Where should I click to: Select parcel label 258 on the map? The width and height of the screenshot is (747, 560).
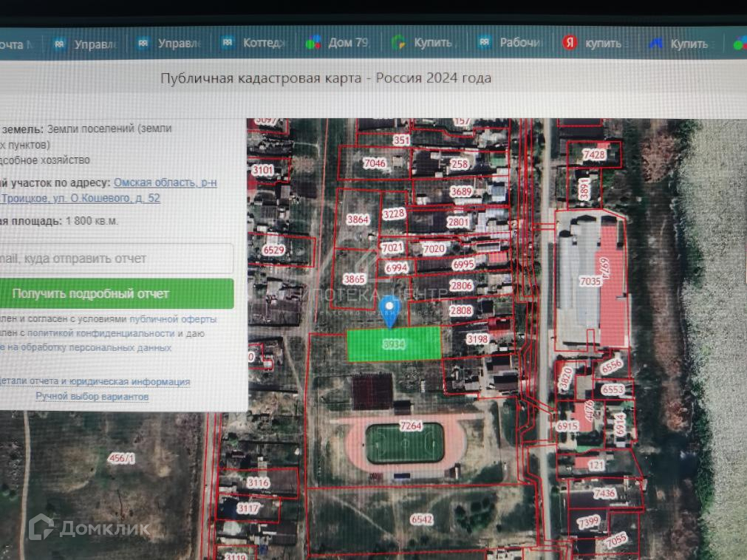pyautogui.click(x=460, y=164)
